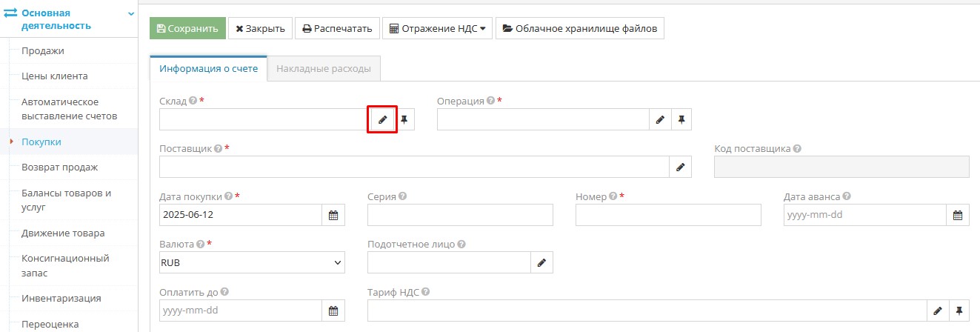The image size is (980, 332).
Task: Open Облачное хранилище файлов
Action: 579,29
